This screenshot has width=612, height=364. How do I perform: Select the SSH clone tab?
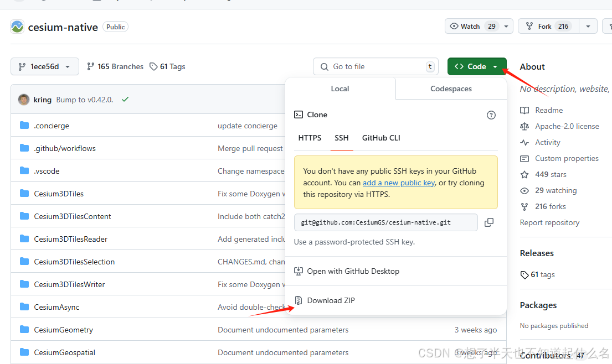342,138
